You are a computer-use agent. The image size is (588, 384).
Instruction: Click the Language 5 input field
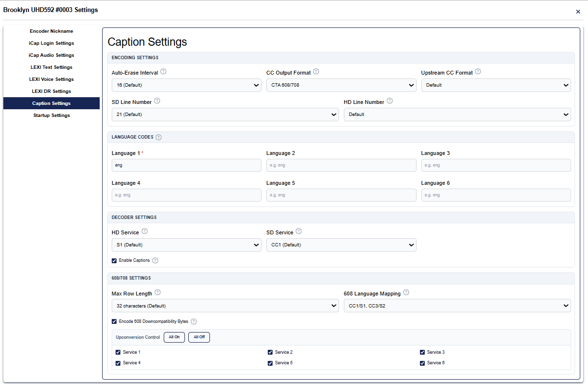(x=341, y=195)
